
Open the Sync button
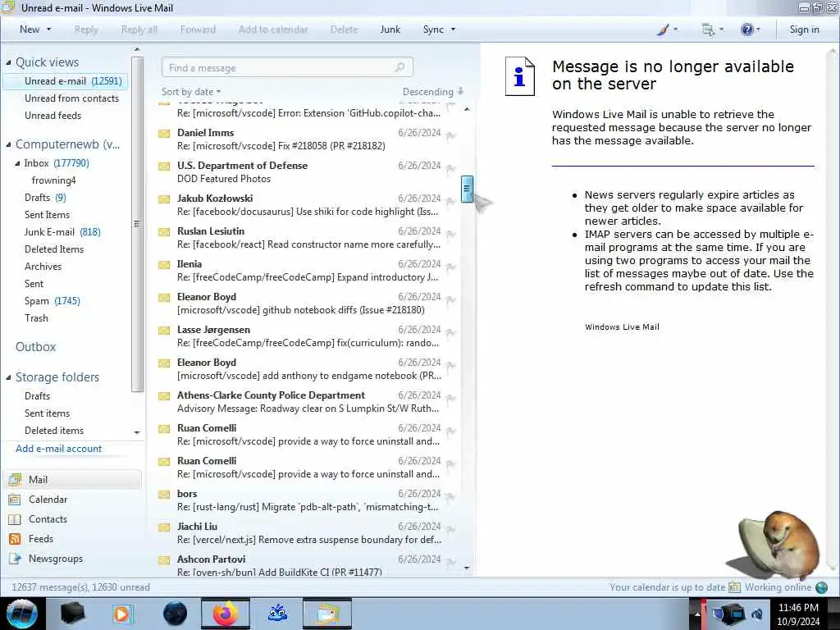(x=433, y=30)
